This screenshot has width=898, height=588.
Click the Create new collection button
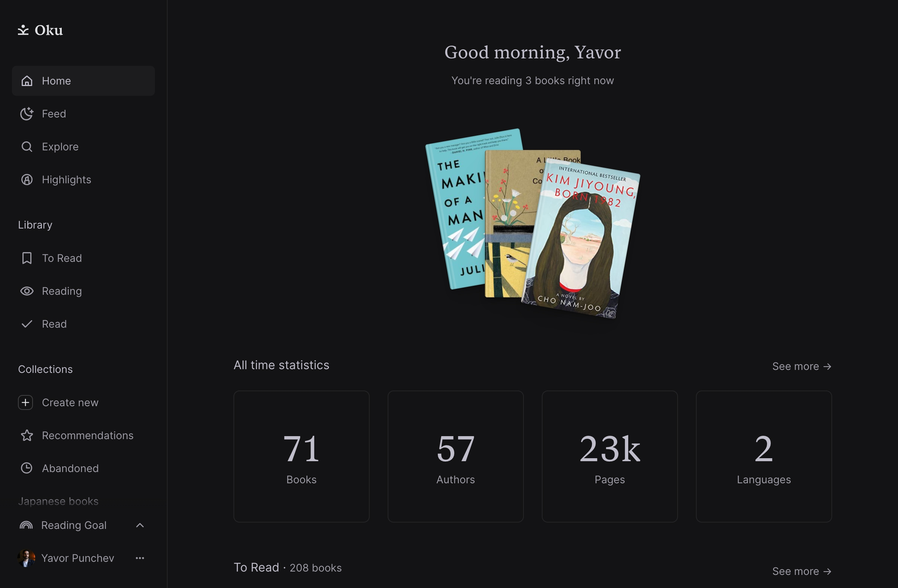70,402
